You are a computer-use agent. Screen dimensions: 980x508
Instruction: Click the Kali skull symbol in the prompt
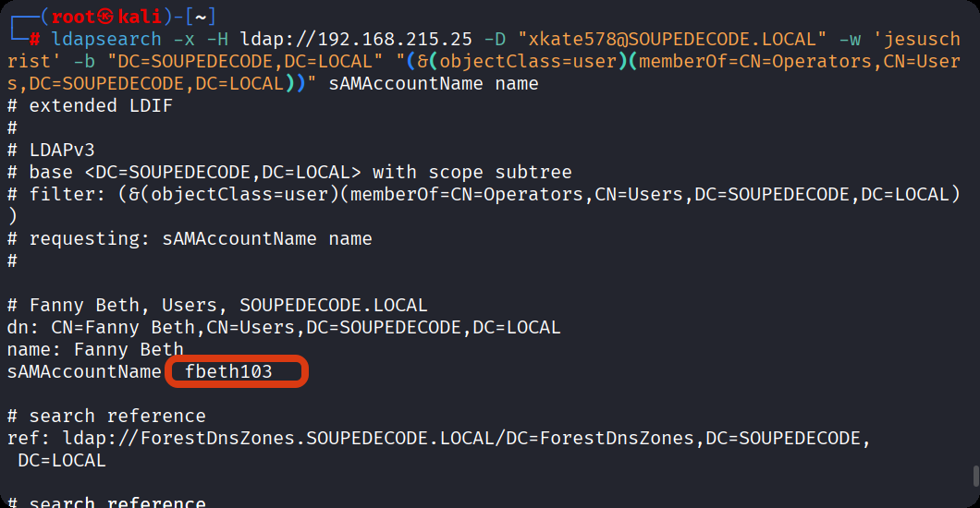click(105, 18)
